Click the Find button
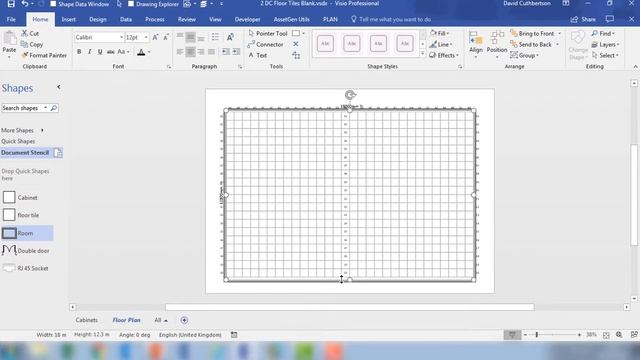Image resolution: width=640 pixels, height=360 pixels. [603, 33]
